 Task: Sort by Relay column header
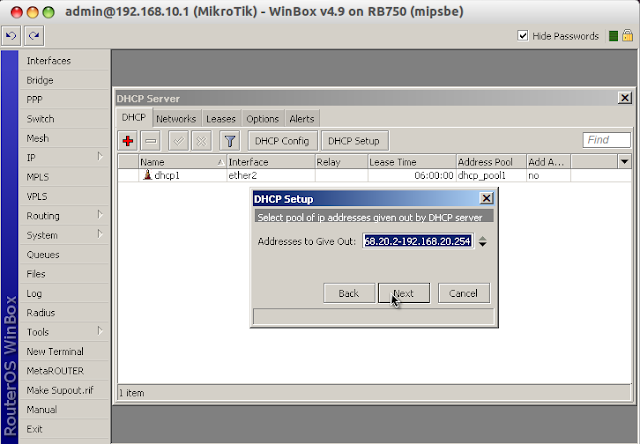[x=341, y=162]
